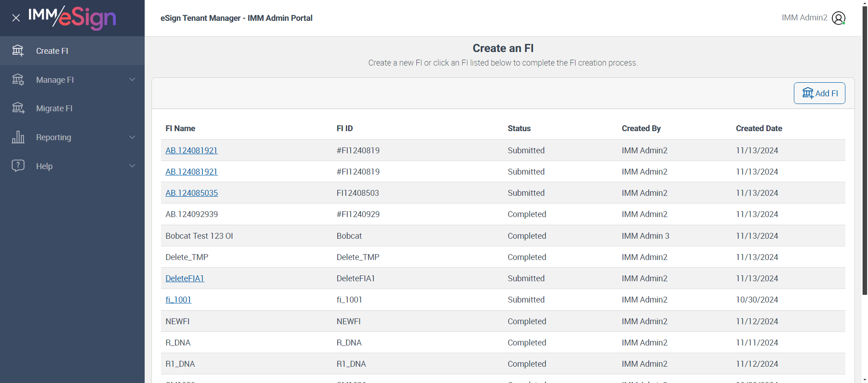Screen dimensions: 868x383
Task: Click the Manage FI gear-bank icon
Action: pyautogui.click(x=18, y=80)
